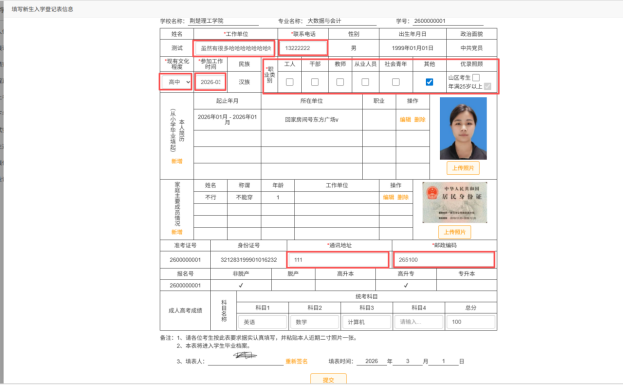Check the 工人 occupation checkbox
623x386 pixels.
(x=290, y=82)
